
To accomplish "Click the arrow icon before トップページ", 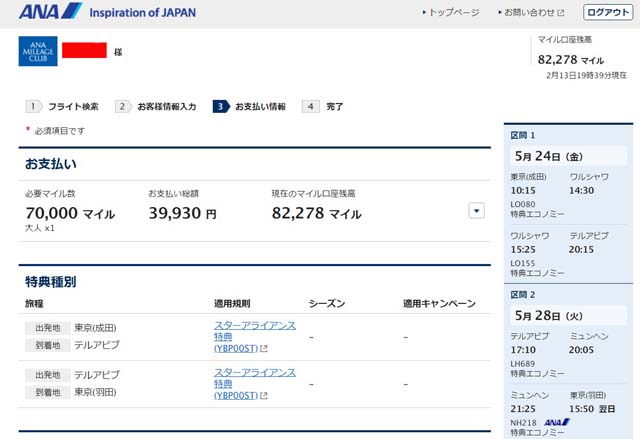I will point(422,13).
